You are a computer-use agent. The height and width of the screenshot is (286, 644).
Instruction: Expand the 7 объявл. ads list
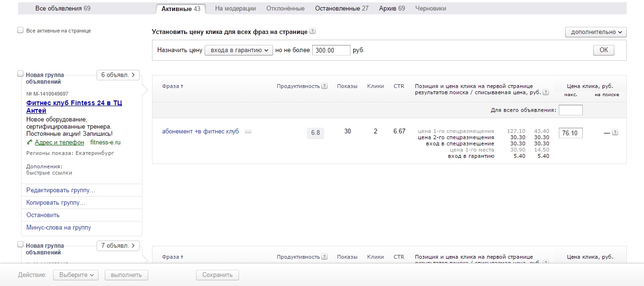tap(118, 246)
